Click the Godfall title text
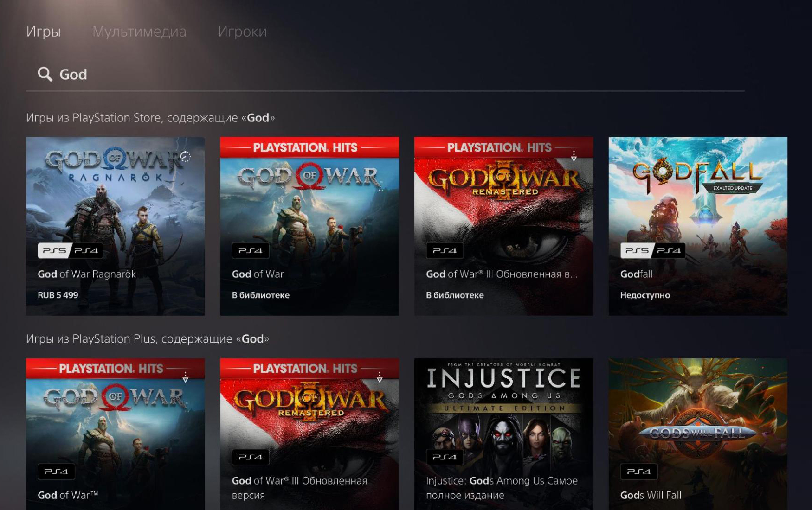 click(636, 274)
